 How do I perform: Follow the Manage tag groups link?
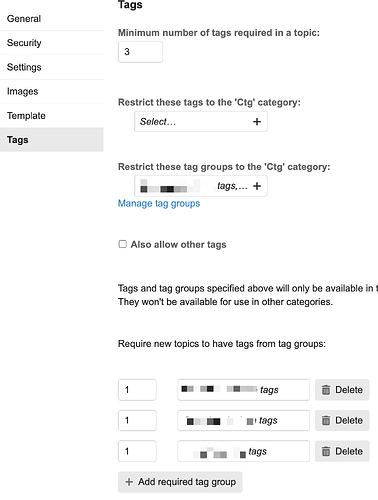[x=159, y=203]
